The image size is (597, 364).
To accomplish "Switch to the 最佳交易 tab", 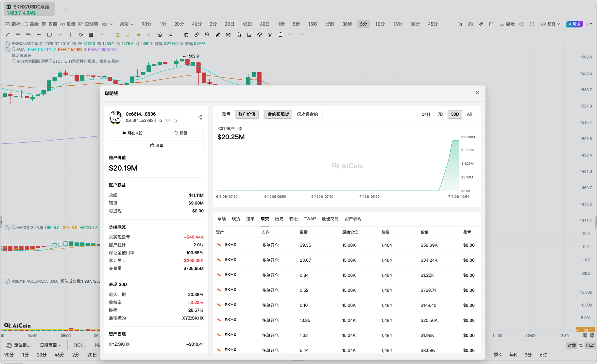I will coord(330,219).
